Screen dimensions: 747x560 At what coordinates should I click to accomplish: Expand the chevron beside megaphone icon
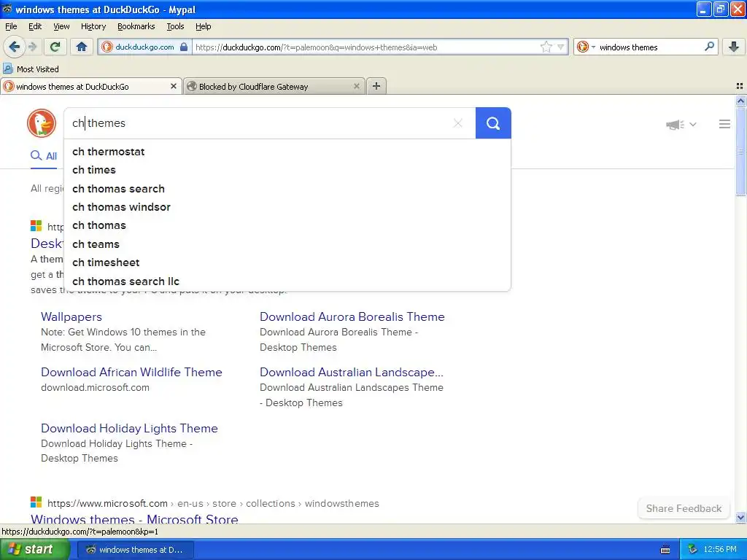693,124
